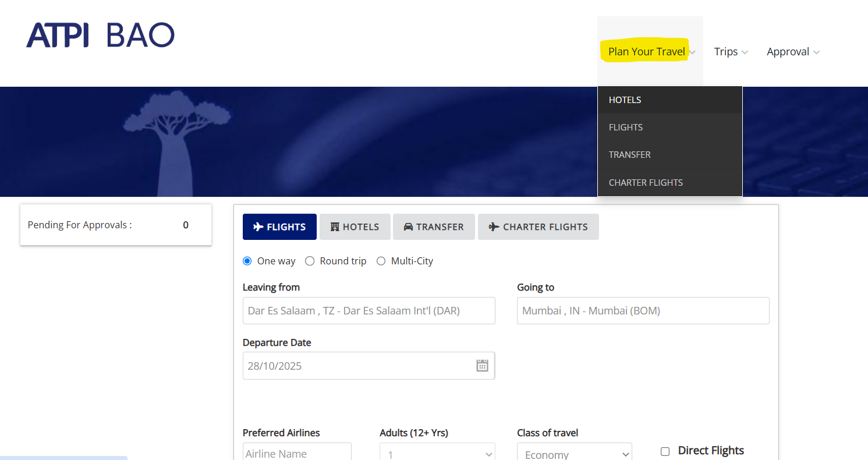Choose HOTELS from the open dropdown menu
Image resolution: width=868 pixels, height=460 pixels.
[625, 100]
